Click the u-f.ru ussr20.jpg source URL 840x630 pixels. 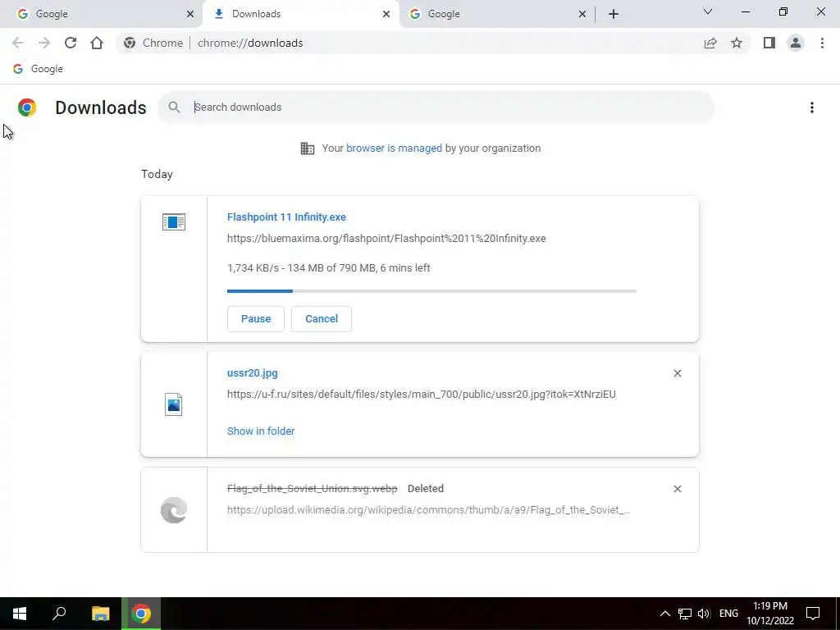(421, 395)
